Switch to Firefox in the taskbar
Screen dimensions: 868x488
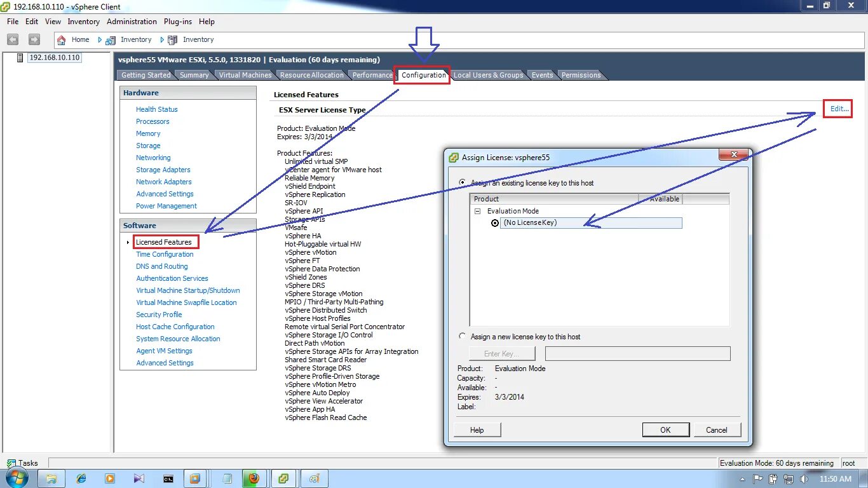[254, 478]
